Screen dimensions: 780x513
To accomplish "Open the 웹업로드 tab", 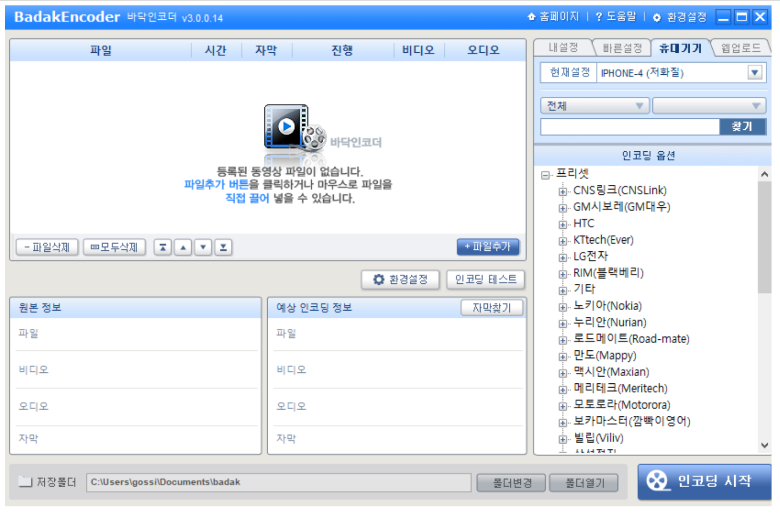I will (740, 48).
